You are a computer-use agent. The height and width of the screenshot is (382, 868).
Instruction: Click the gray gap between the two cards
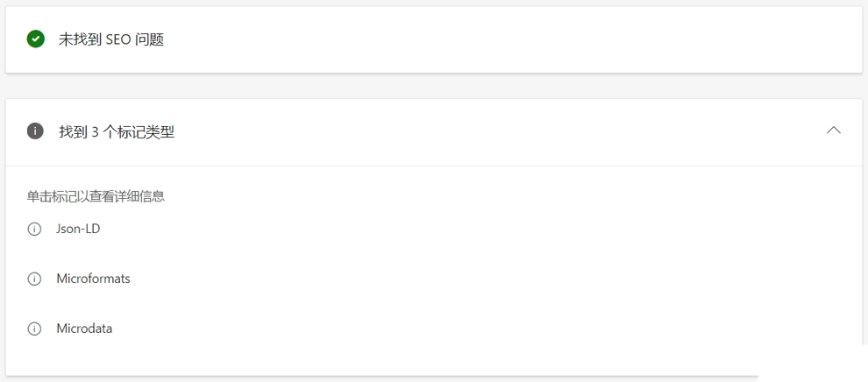434,86
